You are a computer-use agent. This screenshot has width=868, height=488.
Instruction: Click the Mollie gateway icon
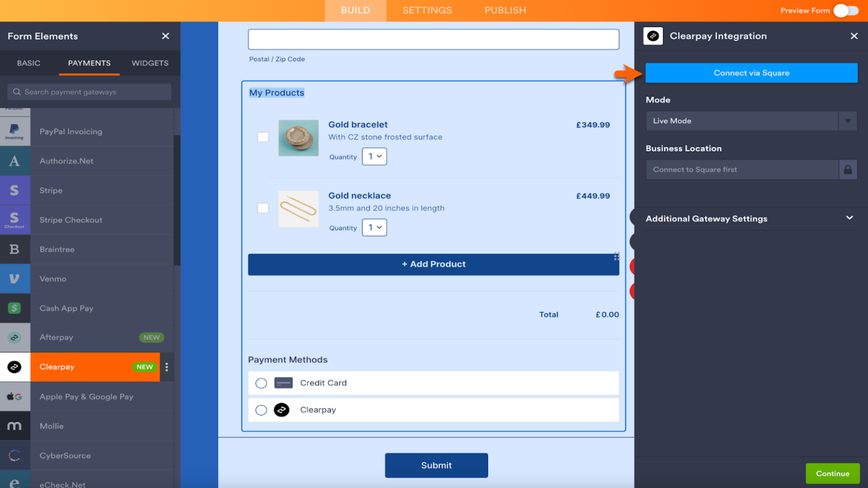[x=15, y=426]
